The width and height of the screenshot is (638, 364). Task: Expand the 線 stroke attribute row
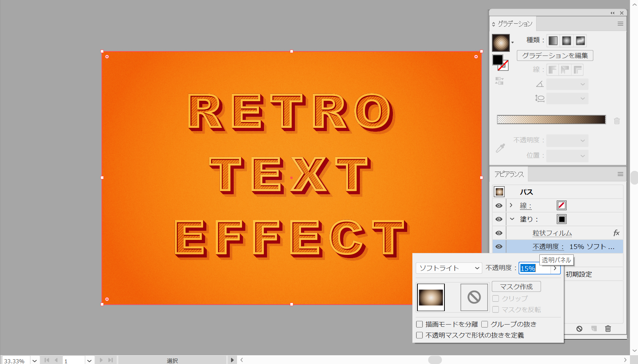511,205
